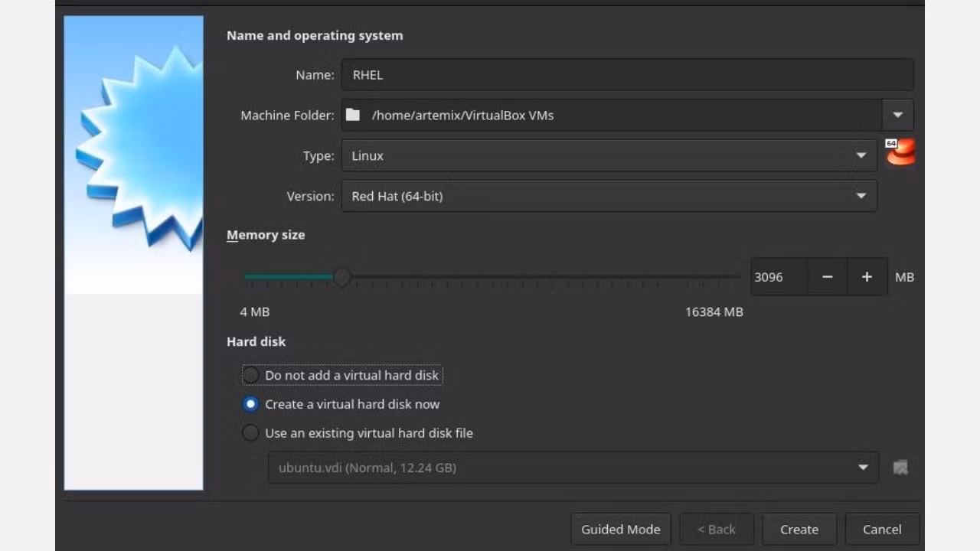This screenshot has height=551, width=980.
Task: Open the ubuntu.vdi disk file dropdown
Action: click(x=573, y=468)
